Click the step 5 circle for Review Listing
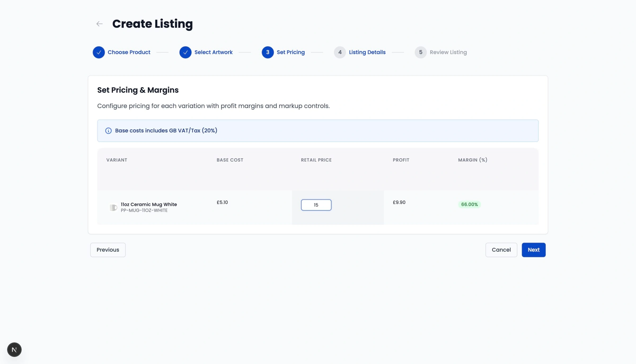 [x=421, y=52]
